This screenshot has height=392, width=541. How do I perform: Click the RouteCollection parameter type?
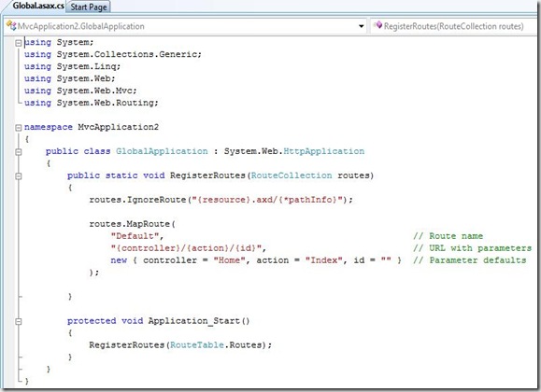click(292, 175)
